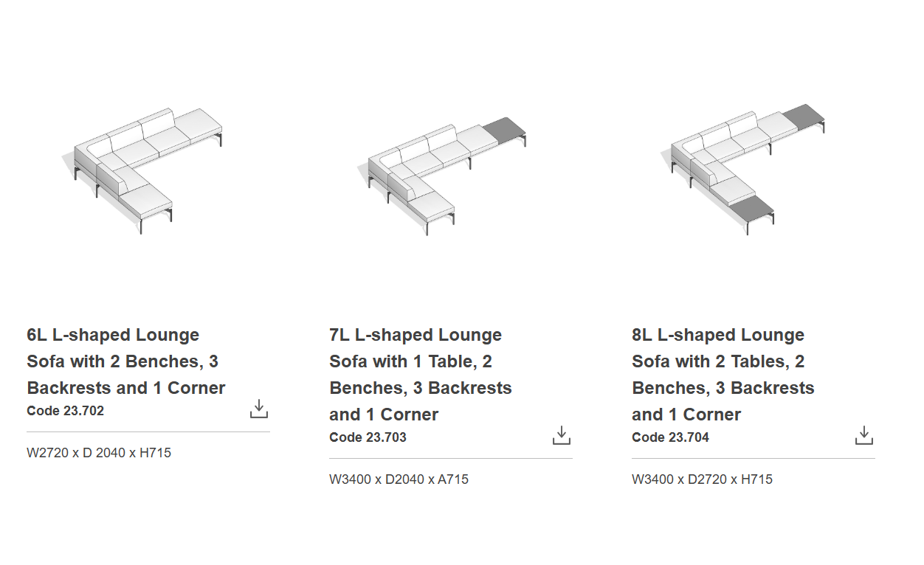Select the Code 23.703 label

coord(368,437)
